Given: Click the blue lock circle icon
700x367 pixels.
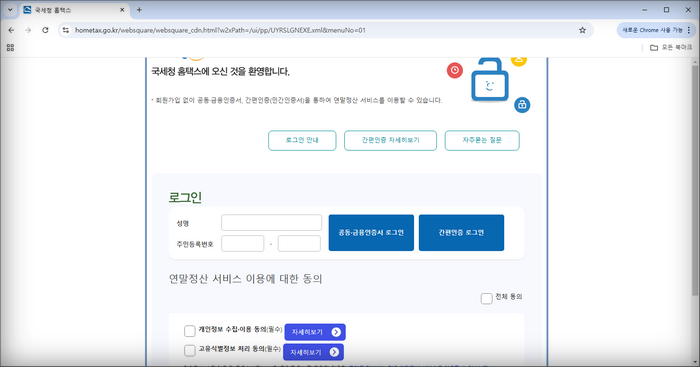Looking at the screenshot, I should 522,105.
